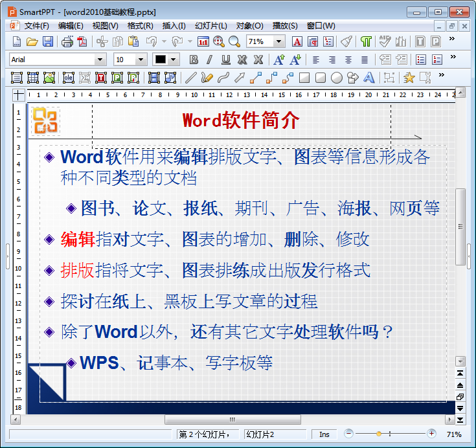The image size is (476, 448).
Task: Open the font size 10 dropdown
Action: coord(141,60)
